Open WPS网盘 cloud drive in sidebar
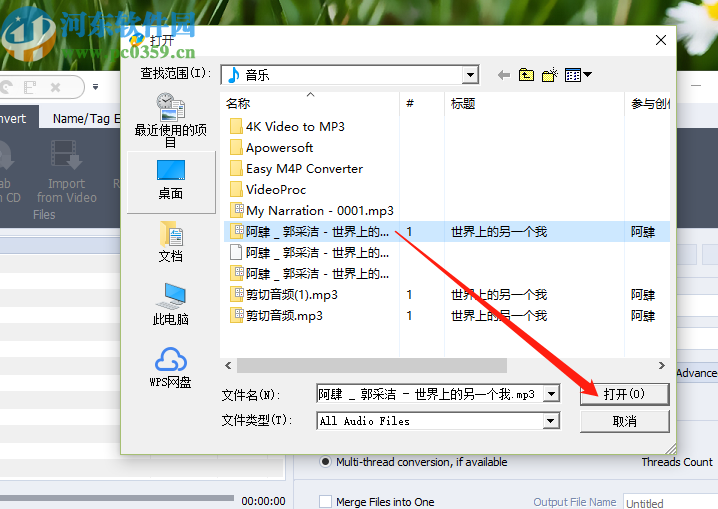The image size is (718, 509). (170, 368)
